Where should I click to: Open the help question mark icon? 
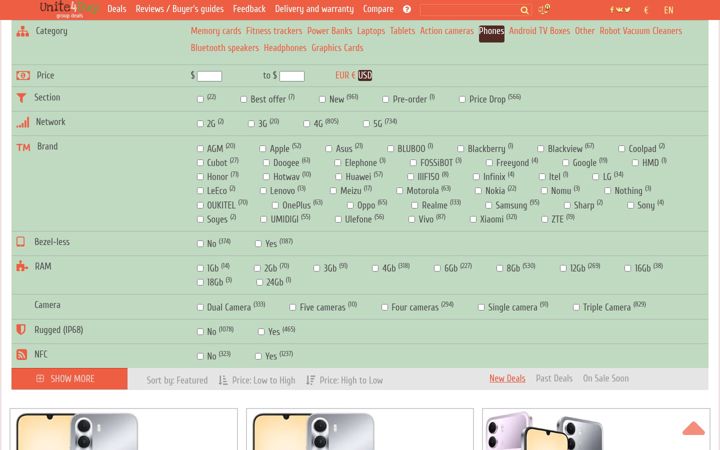click(407, 9)
